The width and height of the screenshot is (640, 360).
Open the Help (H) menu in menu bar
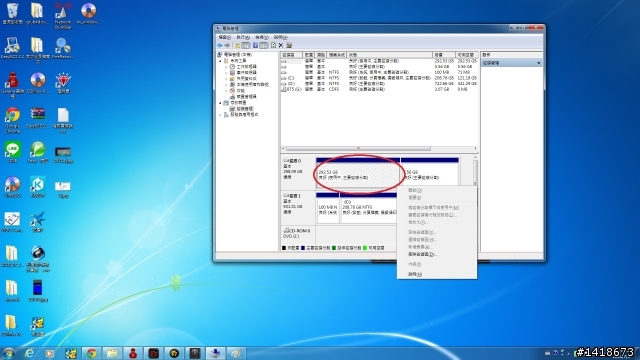(280, 38)
